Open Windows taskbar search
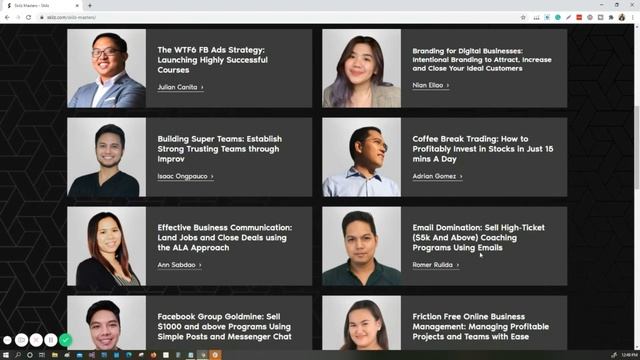Image resolution: width=640 pixels, height=360 pixels. point(18,355)
